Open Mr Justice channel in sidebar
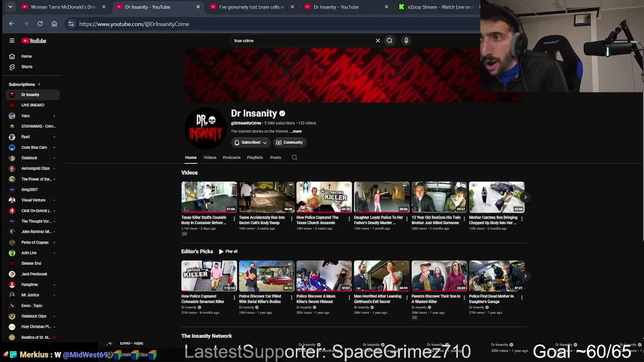 [33, 295]
